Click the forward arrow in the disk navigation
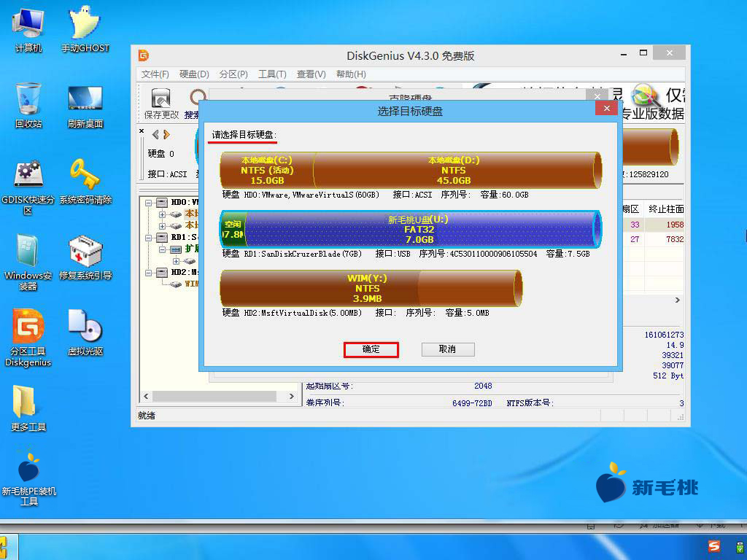The height and width of the screenshot is (560, 747). (166, 135)
